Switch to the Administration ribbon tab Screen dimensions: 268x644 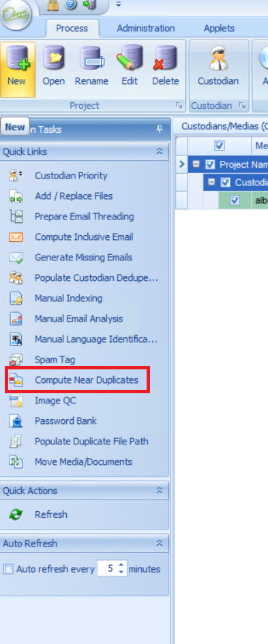(145, 29)
